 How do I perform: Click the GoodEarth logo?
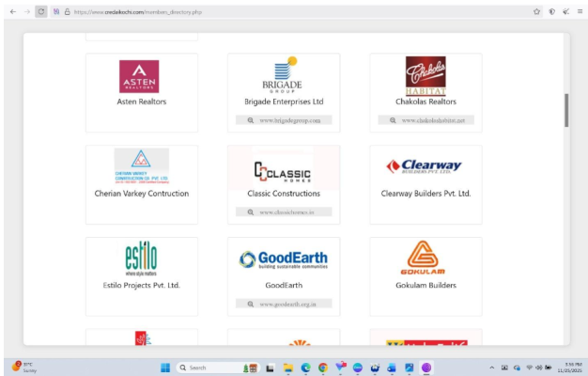[x=283, y=258]
